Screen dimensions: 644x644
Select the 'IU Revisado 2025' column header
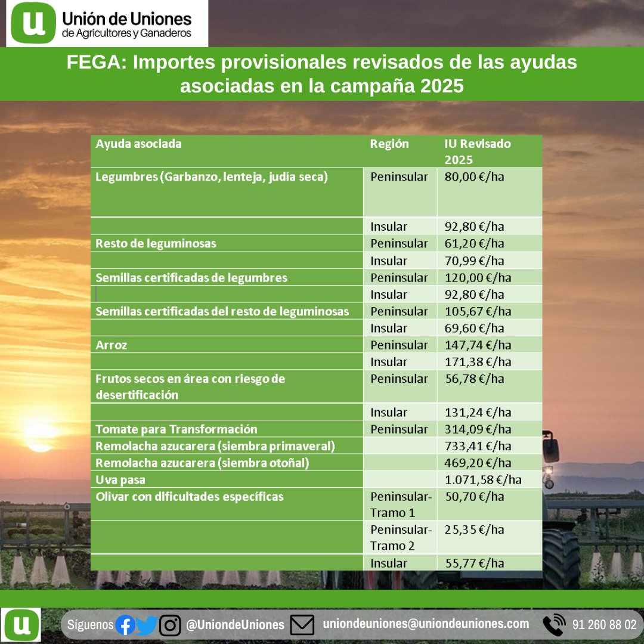tap(478, 151)
